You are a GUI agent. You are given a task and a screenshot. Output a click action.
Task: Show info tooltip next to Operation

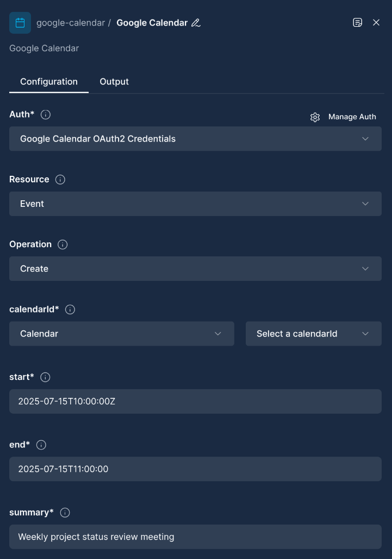[63, 244]
